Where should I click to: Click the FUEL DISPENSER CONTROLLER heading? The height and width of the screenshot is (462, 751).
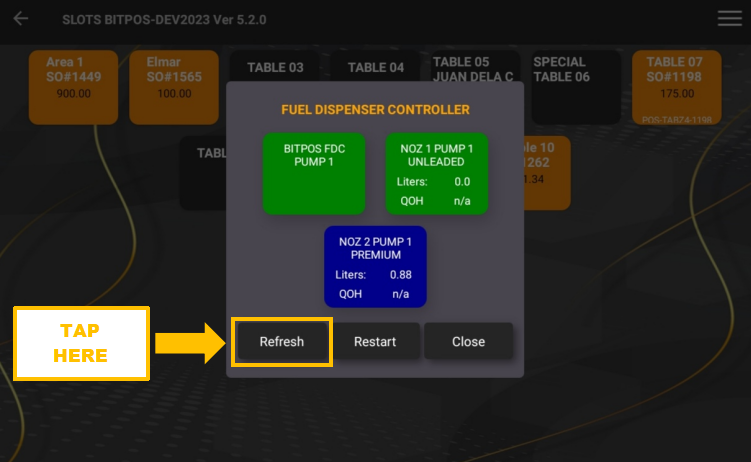[375, 109]
